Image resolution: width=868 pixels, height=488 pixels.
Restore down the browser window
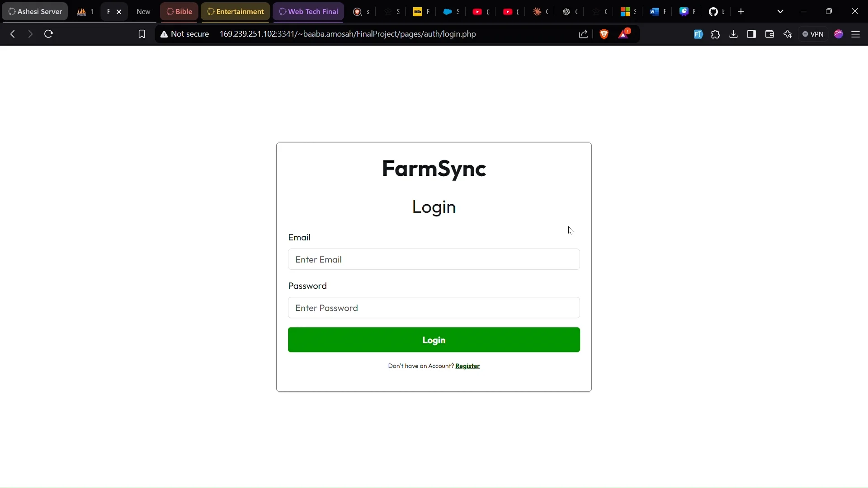829,11
